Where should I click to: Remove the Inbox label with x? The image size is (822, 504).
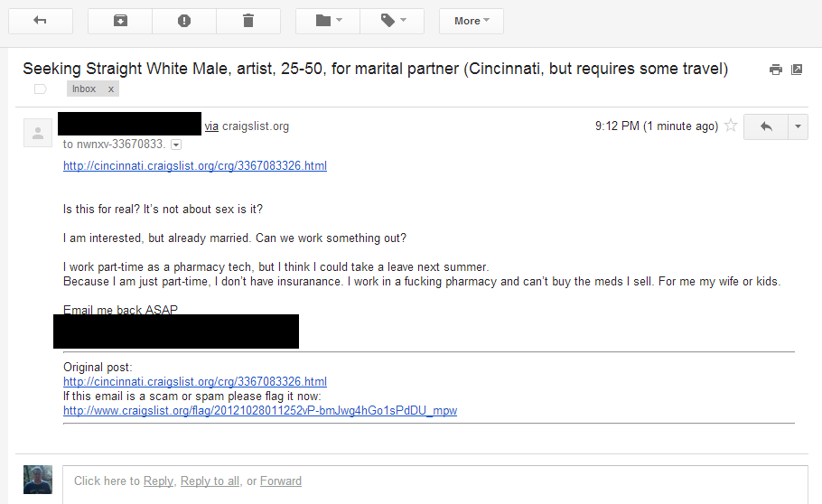(110, 89)
